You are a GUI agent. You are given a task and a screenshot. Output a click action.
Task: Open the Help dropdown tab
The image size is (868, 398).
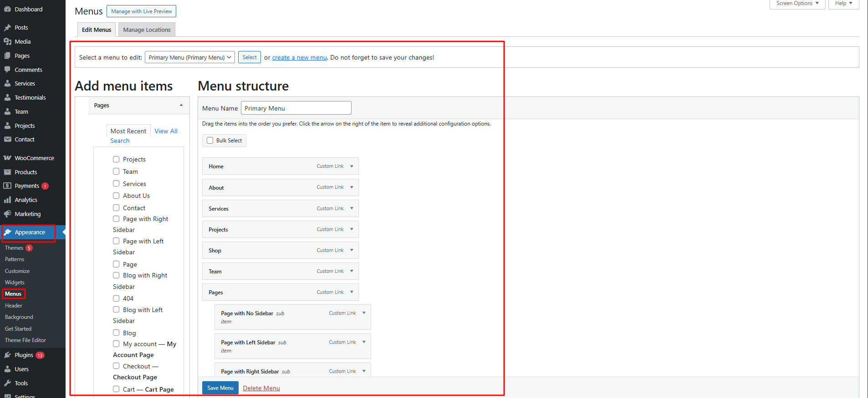pos(843,4)
